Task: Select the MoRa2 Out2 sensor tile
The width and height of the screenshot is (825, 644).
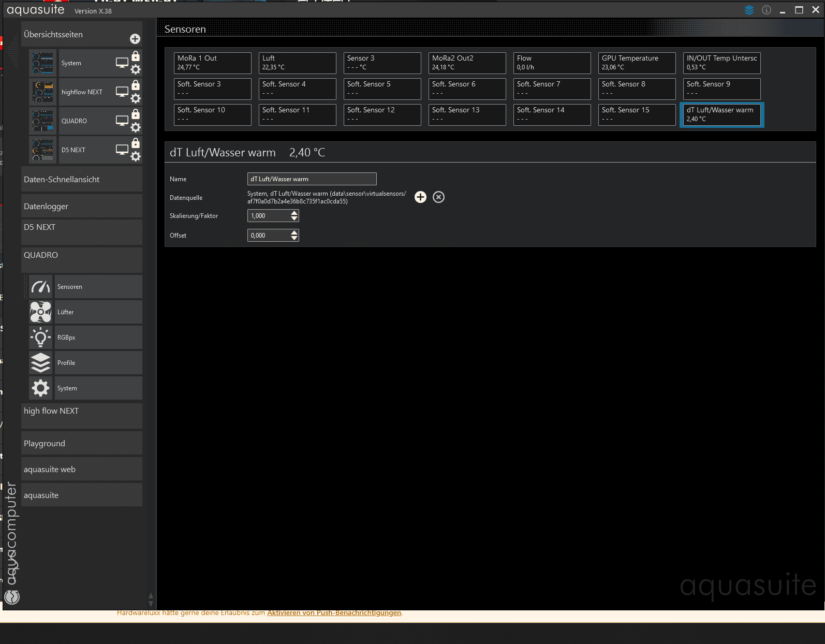Action: (467, 63)
